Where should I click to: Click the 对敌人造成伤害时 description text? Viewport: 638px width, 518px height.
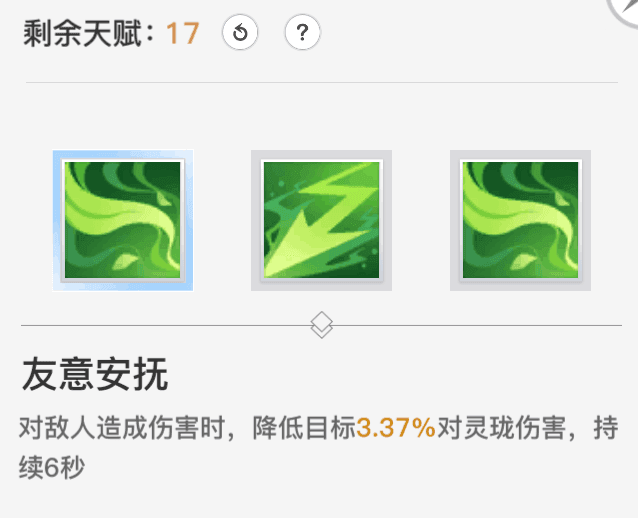[x=122, y=428]
